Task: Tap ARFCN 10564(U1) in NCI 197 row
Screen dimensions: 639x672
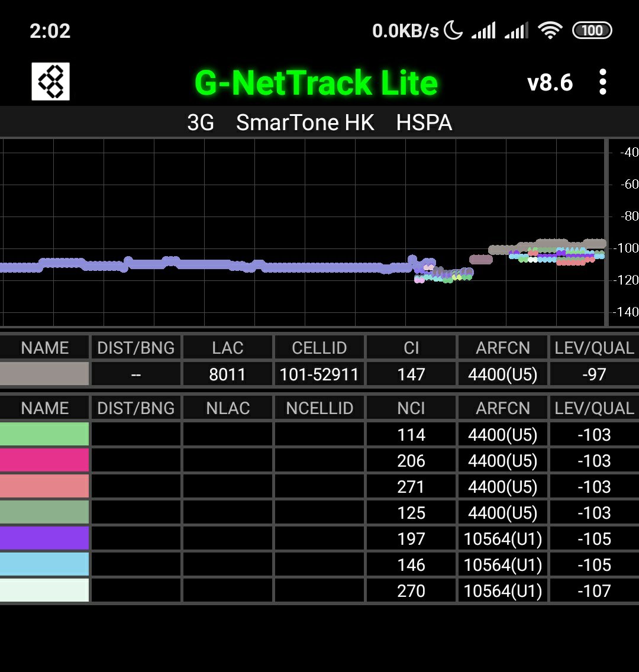Action: [503, 539]
